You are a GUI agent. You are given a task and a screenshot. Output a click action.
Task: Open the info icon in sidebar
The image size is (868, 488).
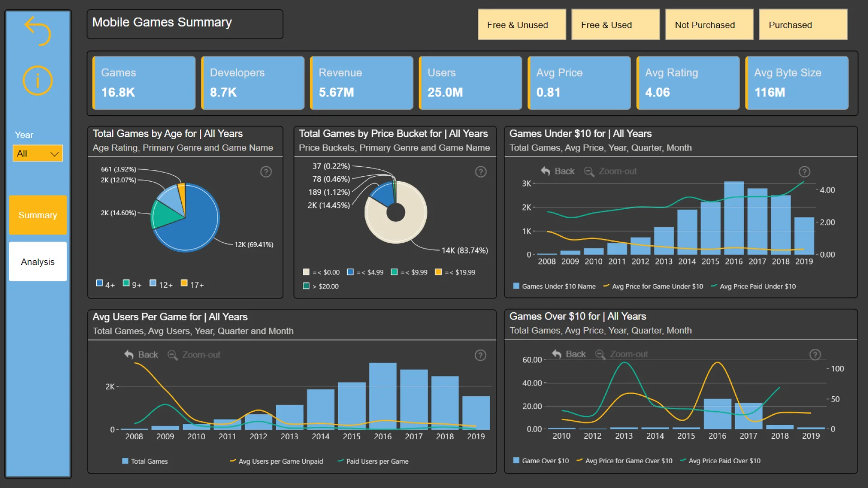tap(38, 81)
